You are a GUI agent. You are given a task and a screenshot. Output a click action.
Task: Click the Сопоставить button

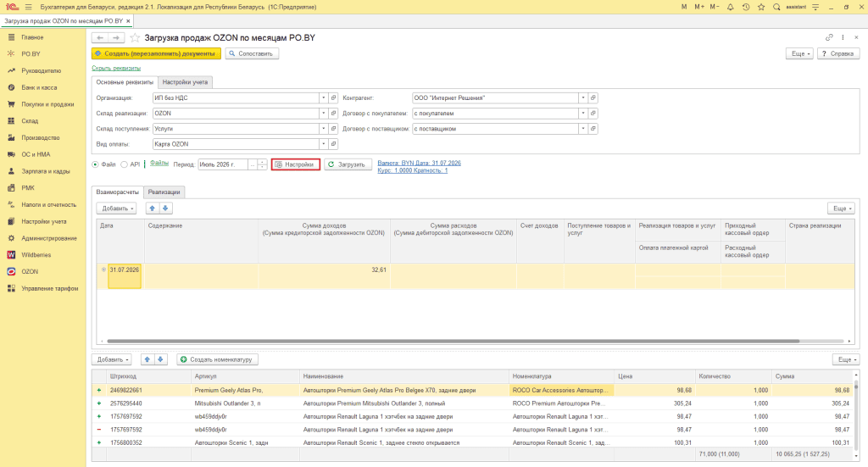point(252,53)
